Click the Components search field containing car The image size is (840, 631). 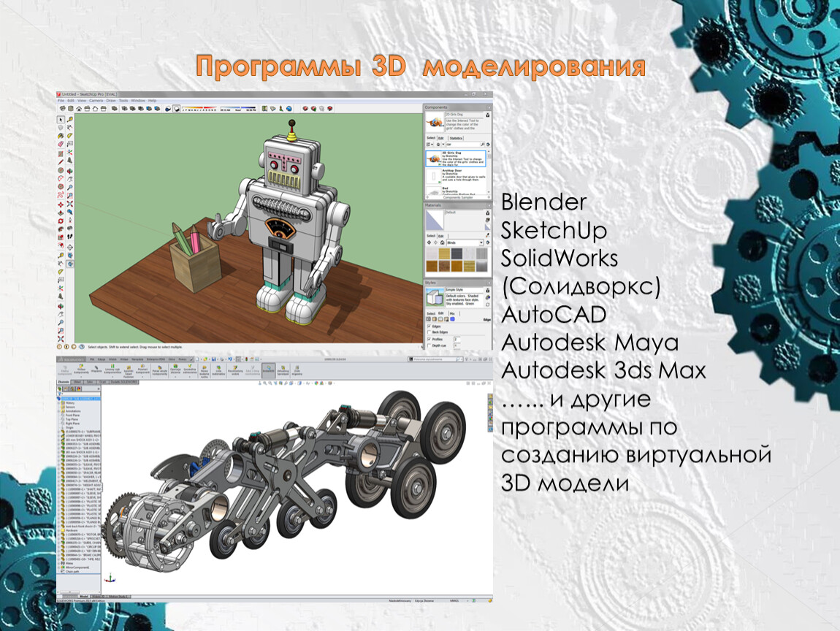click(x=463, y=145)
